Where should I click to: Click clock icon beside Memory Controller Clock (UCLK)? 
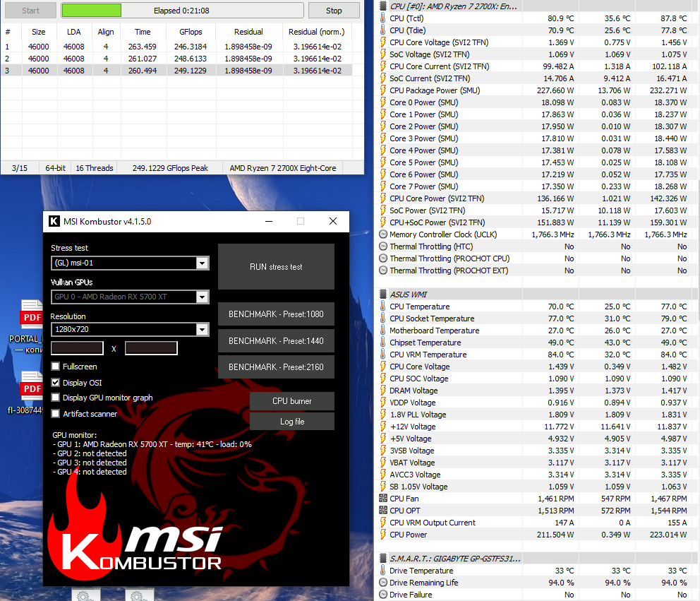(x=383, y=234)
